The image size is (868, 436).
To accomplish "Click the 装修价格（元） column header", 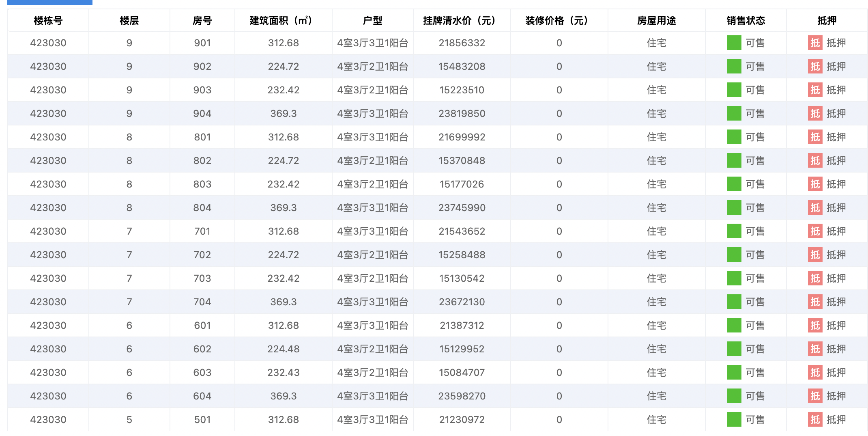I will (559, 21).
